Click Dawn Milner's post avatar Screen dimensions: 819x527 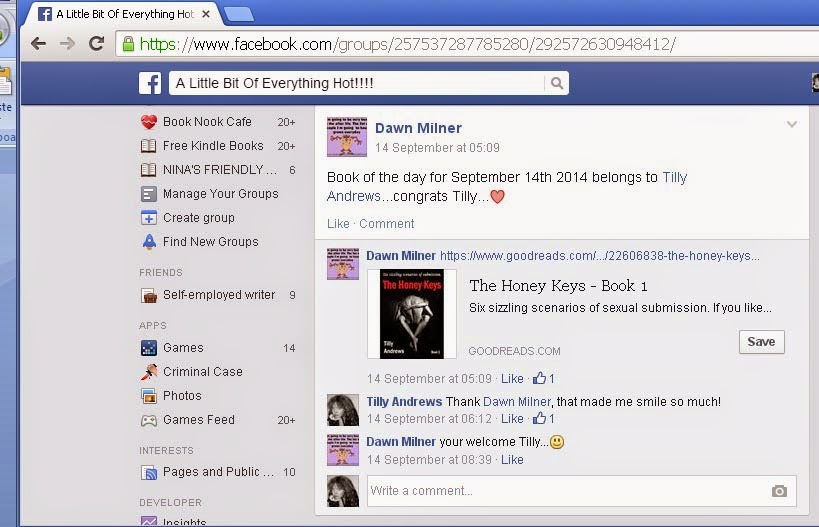[x=347, y=137]
